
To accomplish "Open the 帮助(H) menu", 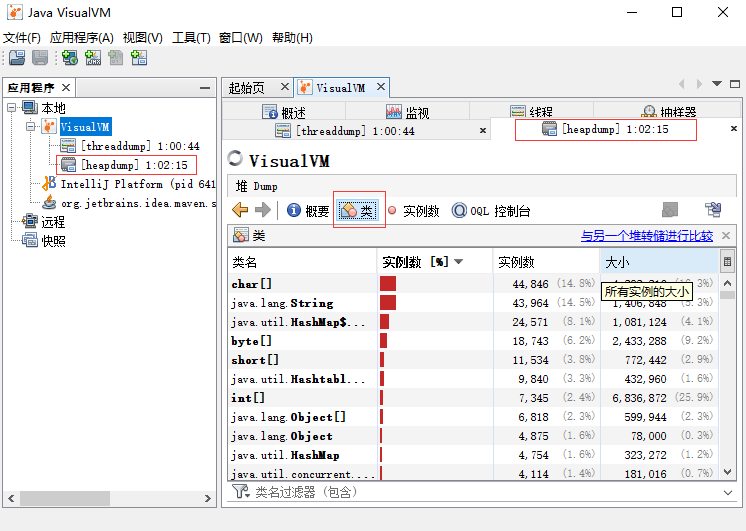I will (292, 38).
